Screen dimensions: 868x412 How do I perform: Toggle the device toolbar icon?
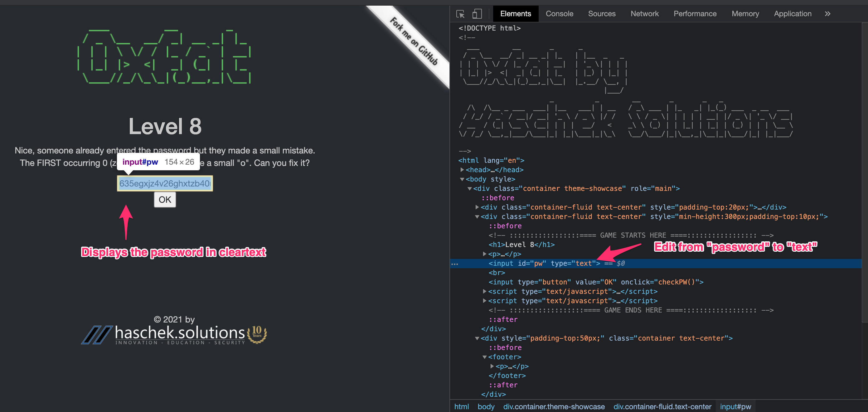pyautogui.click(x=477, y=14)
